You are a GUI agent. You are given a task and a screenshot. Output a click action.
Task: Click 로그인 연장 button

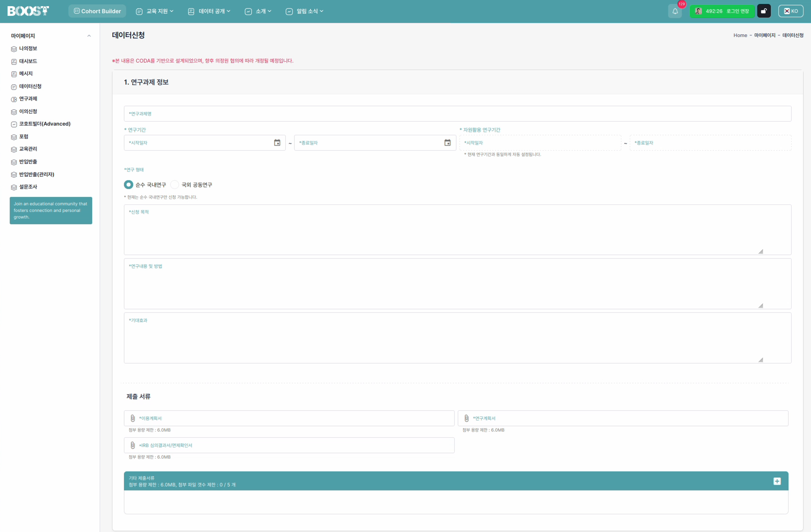click(737, 11)
